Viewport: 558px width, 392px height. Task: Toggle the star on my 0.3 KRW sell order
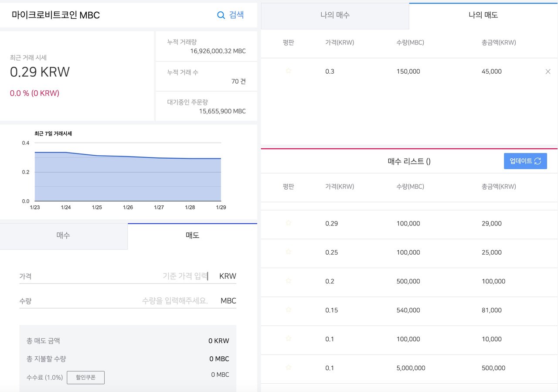point(288,71)
